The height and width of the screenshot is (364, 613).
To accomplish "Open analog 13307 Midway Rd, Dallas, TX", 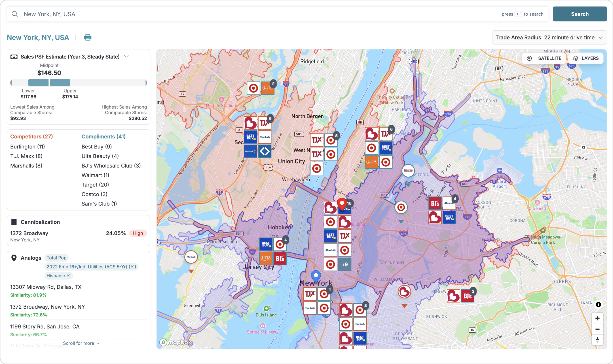I will (x=46, y=287).
